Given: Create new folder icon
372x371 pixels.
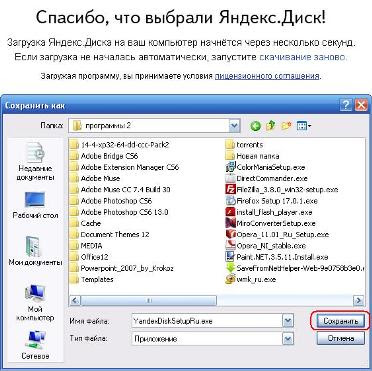Looking at the screenshot, I should pos(286,126).
